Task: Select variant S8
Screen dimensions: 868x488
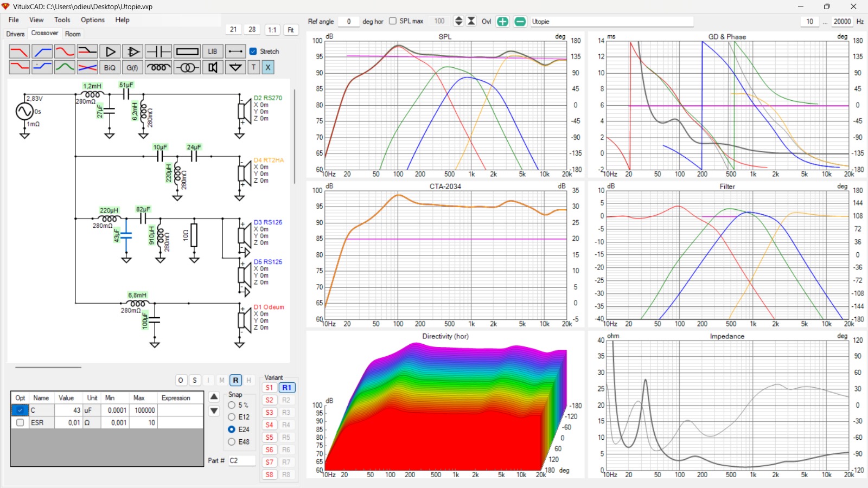Action: (x=270, y=474)
